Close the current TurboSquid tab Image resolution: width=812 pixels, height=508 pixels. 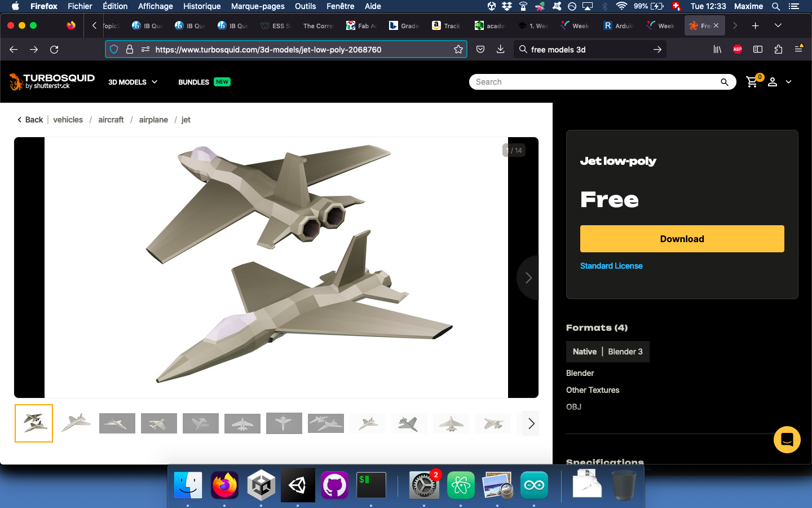(716, 25)
